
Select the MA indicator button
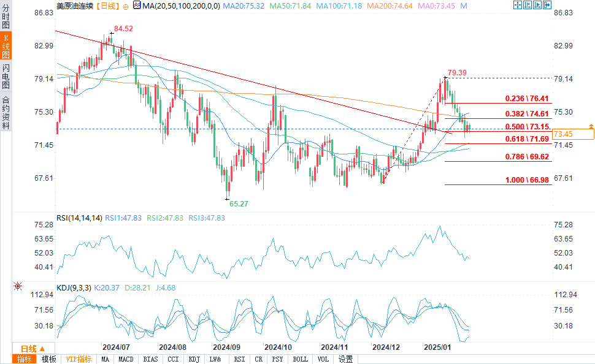(x=105, y=359)
